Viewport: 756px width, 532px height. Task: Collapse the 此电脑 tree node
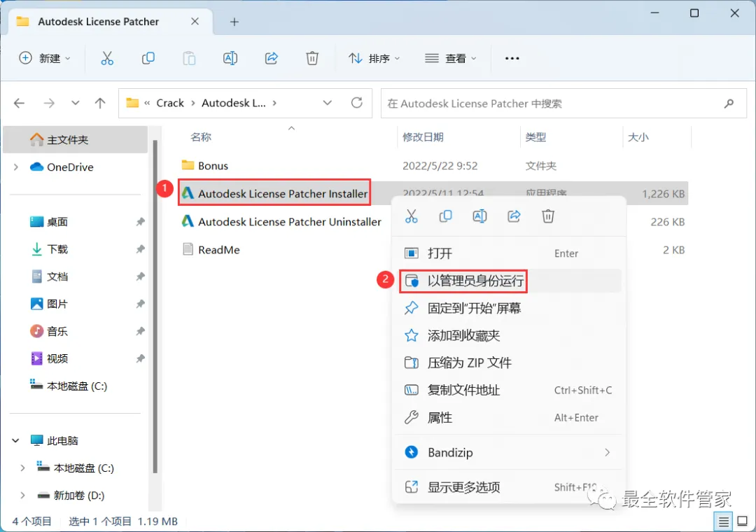tap(16, 440)
